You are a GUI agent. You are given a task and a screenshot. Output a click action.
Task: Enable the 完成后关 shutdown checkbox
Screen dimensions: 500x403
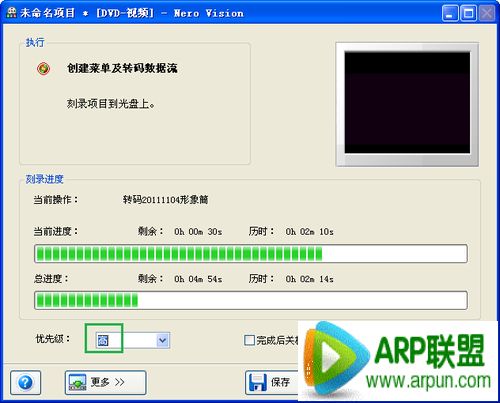coord(249,340)
